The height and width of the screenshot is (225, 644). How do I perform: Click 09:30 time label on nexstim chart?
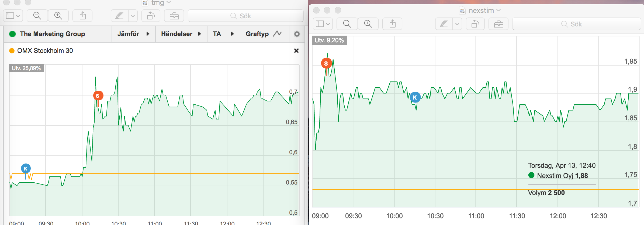pyautogui.click(x=354, y=216)
